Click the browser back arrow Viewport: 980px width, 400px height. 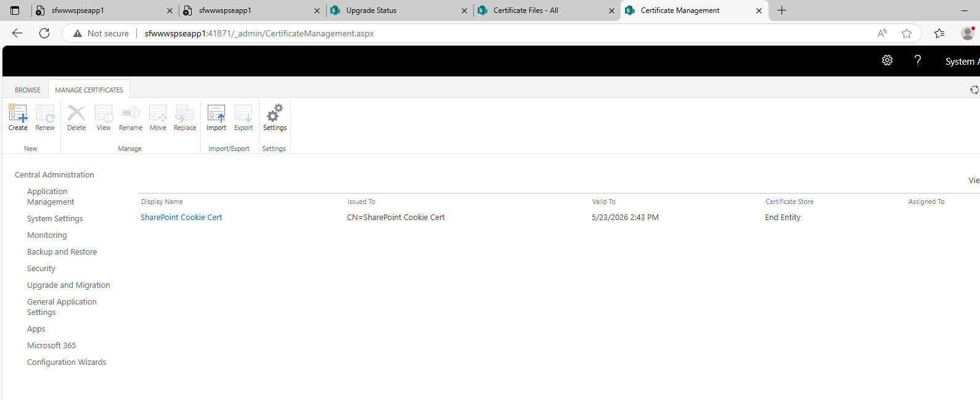pyautogui.click(x=17, y=33)
